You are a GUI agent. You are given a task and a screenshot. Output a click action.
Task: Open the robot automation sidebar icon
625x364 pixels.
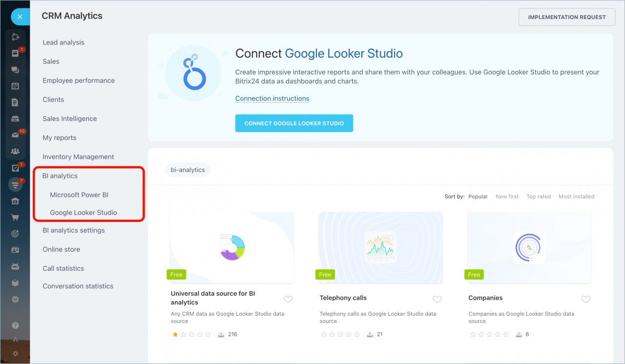[15, 266]
